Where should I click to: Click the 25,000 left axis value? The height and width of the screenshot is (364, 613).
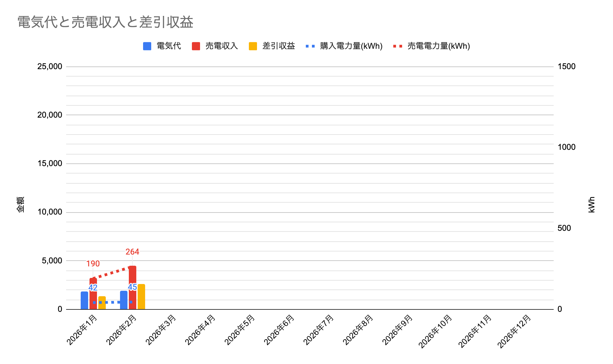(x=50, y=66)
